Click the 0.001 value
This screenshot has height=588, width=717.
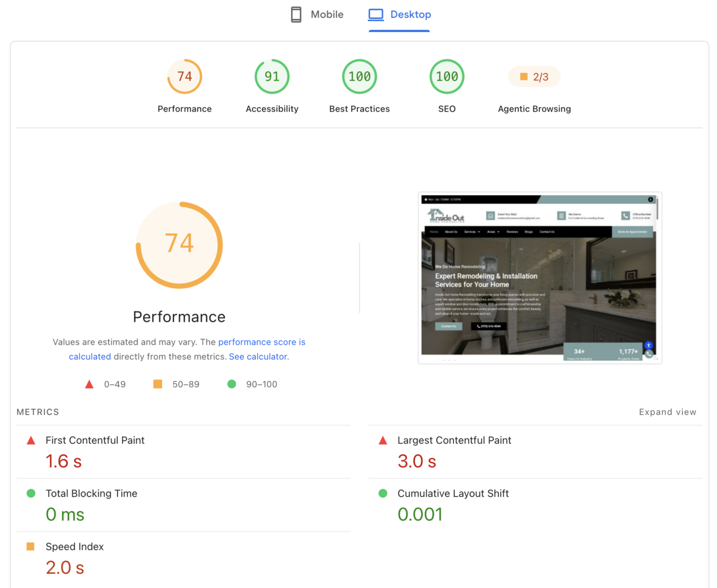pos(420,514)
